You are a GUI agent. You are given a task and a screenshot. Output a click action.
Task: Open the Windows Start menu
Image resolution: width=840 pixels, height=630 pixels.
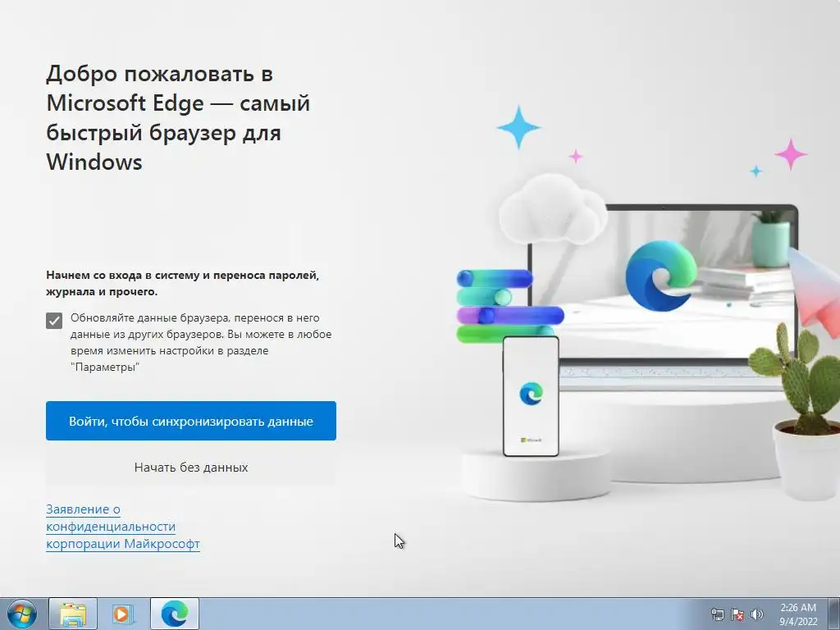pos(23,614)
